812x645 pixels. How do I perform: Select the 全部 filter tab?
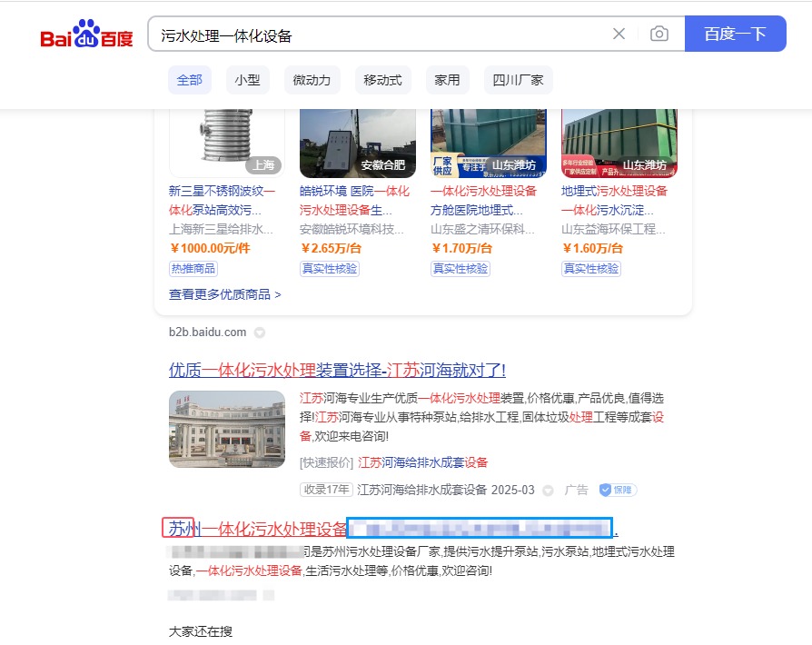point(190,80)
